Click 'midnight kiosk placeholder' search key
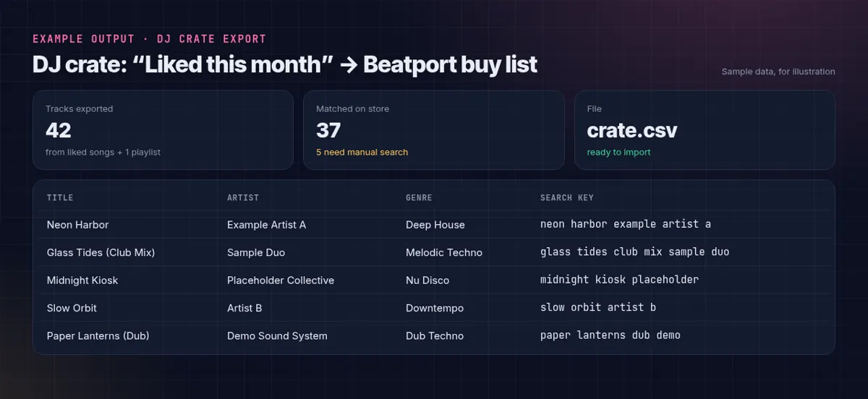Screen dimensions: 868x399 (619, 279)
